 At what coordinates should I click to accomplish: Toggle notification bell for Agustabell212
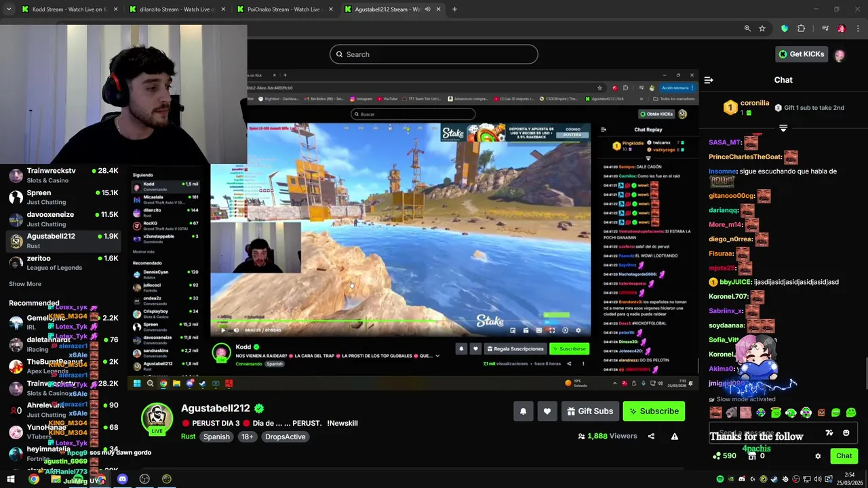click(x=523, y=411)
